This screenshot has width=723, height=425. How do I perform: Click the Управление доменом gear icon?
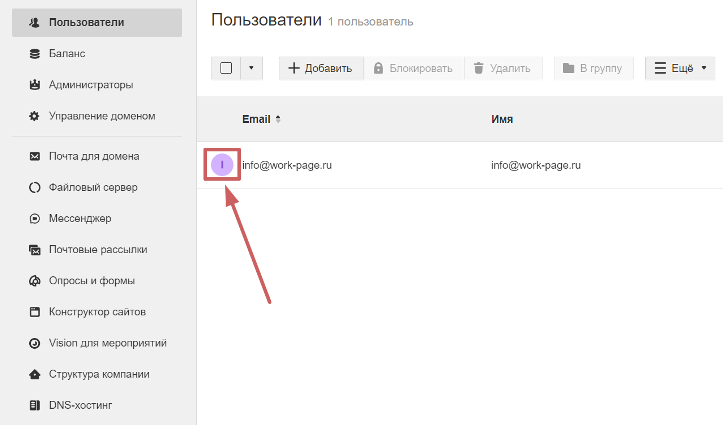[35, 116]
